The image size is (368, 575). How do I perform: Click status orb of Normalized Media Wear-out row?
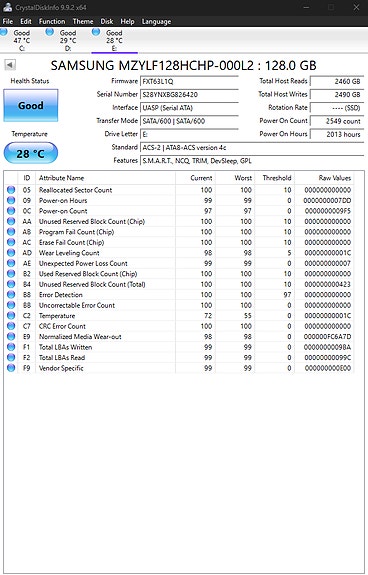point(11,337)
